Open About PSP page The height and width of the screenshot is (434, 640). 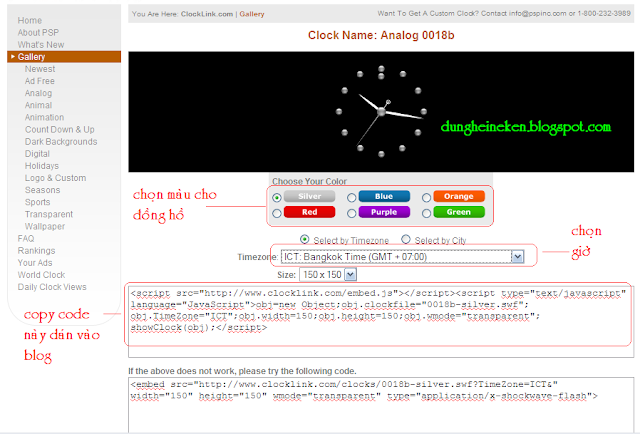click(38, 33)
